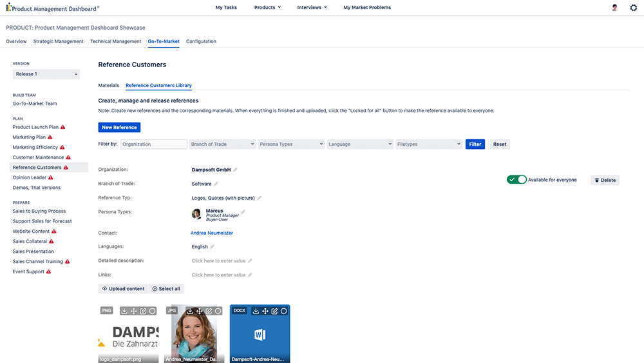Edit the Reference Typ value

tap(259, 198)
